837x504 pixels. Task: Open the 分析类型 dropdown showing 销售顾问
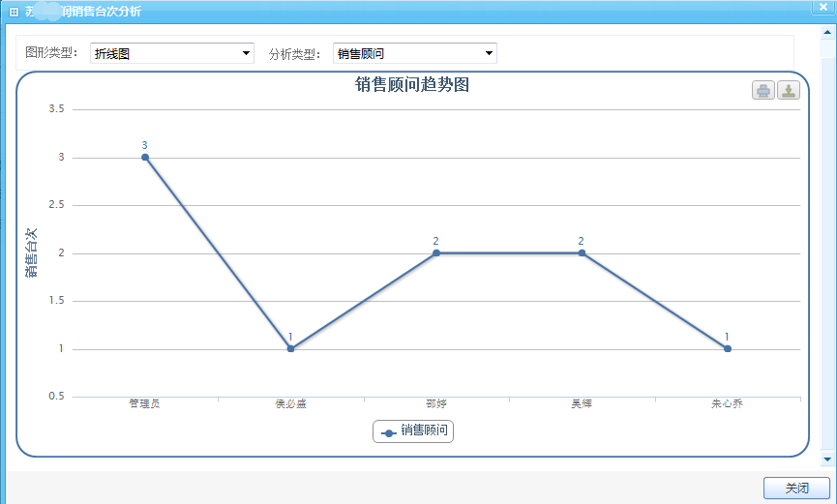point(414,54)
